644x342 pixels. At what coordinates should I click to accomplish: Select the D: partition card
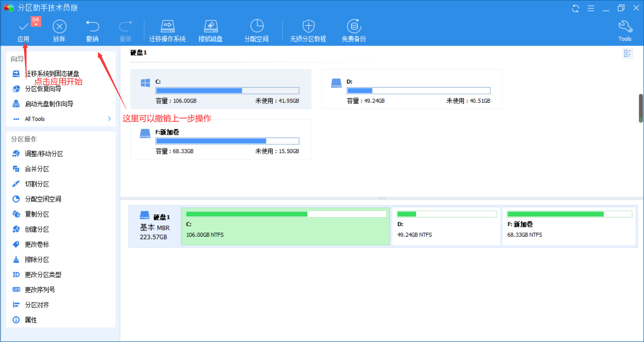click(x=412, y=89)
